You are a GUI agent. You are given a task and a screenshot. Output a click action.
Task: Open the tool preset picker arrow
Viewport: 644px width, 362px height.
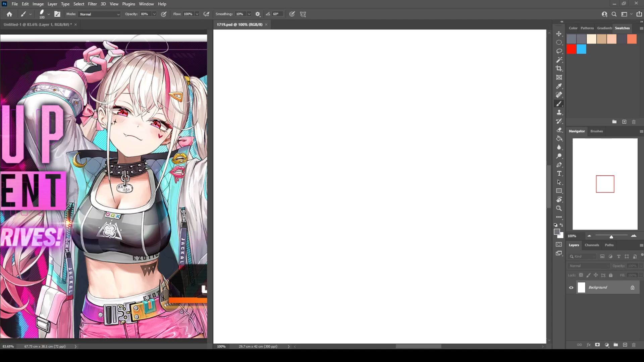(x=30, y=14)
